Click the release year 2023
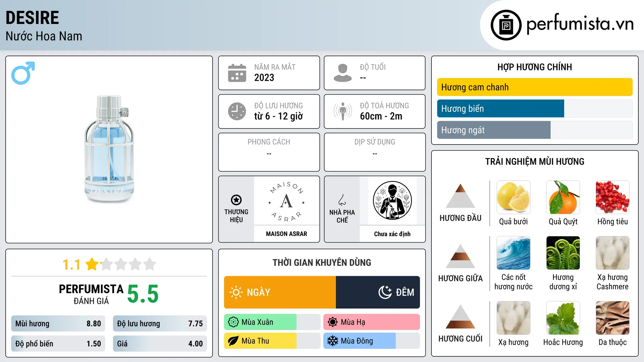Image resolution: width=644 pixels, height=362 pixels. click(x=264, y=78)
